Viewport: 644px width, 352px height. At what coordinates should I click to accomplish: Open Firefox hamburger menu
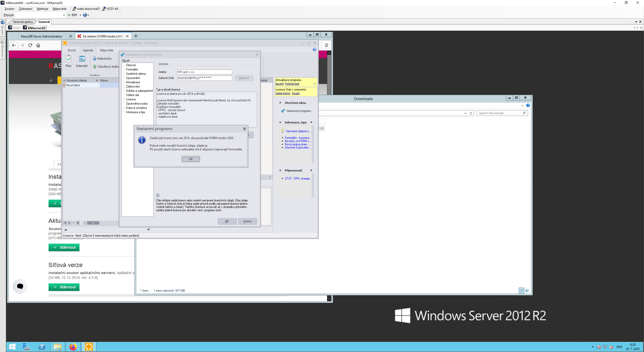point(326,45)
